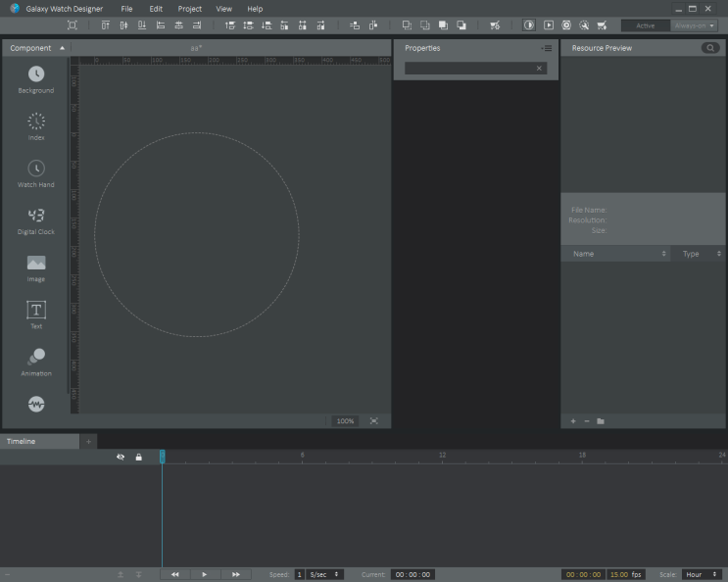Image resolution: width=728 pixels, height=582 pixels.
Task: Click the fit-to-frame icon in the toolbar
Action: coord(72,25)
